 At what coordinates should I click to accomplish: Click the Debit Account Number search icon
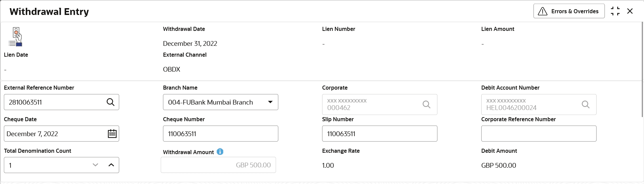pos(585,105)
